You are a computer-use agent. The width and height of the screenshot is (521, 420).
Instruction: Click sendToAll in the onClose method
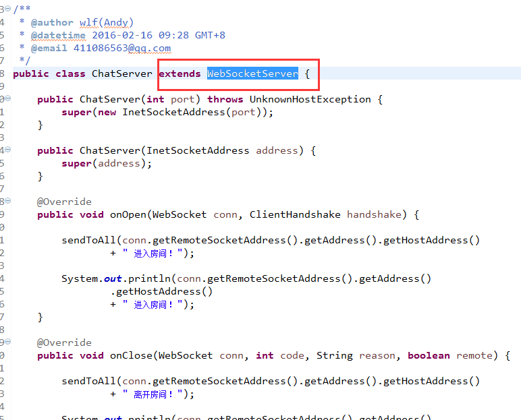[88, 381]
